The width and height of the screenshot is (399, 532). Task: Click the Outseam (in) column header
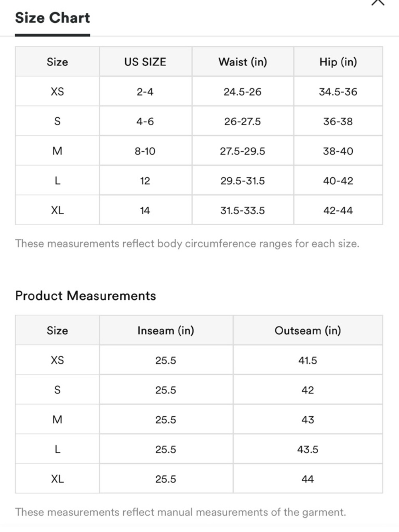point(308,330)
